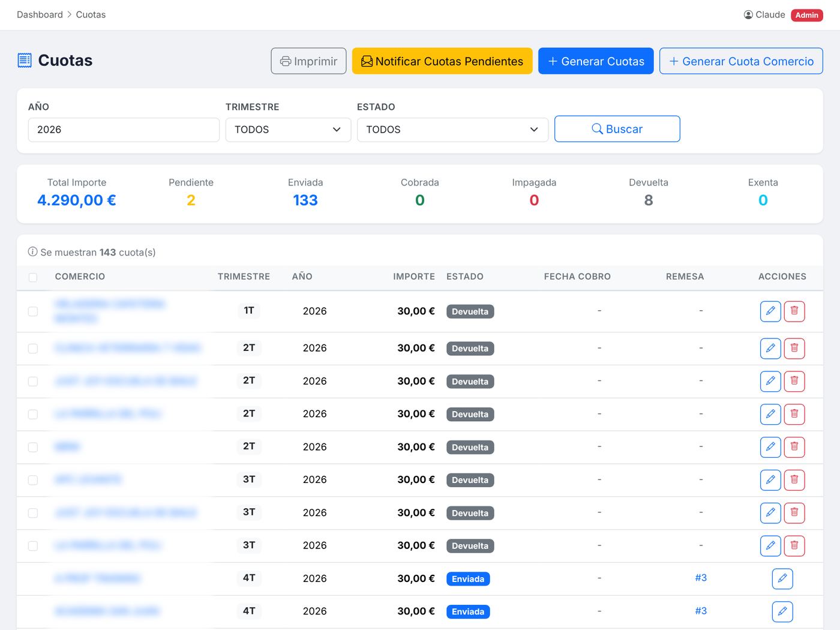This screenshot has width=840, height=630.
Task: Open the Trimestre dropdown
Action: pyautogui.click(x=288, y=130)
